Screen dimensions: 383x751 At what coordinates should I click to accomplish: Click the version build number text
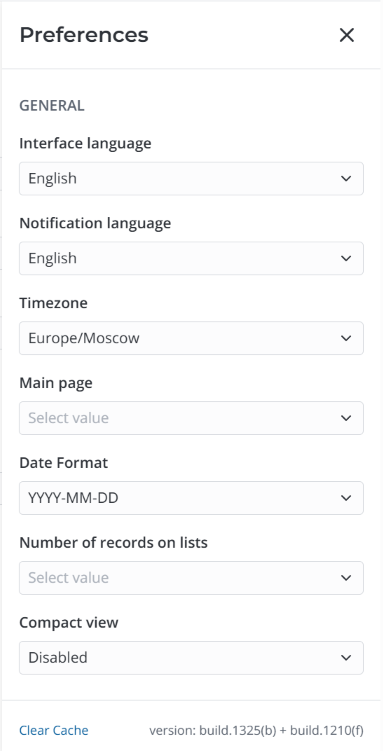pyautogui.click(x=256, y=730)
